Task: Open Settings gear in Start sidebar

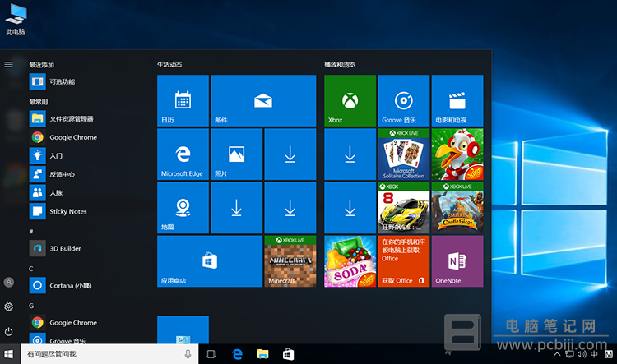Action: tap(9, 306)
